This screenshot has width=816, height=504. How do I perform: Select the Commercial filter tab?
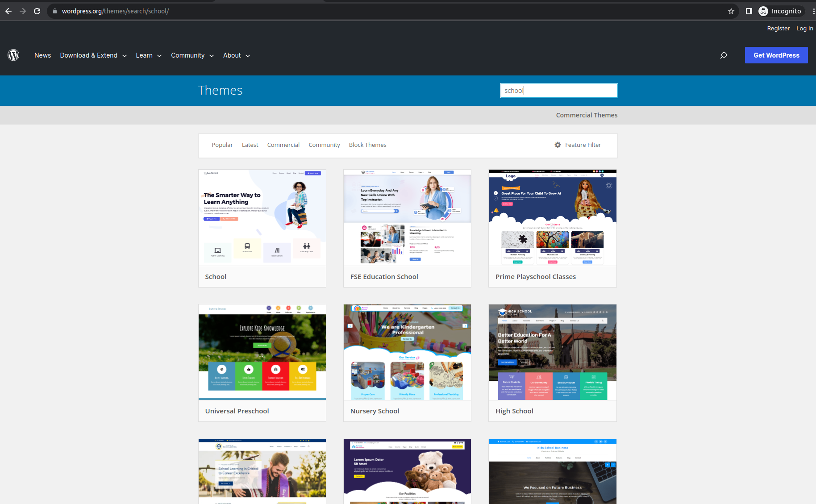click(283, 145)
